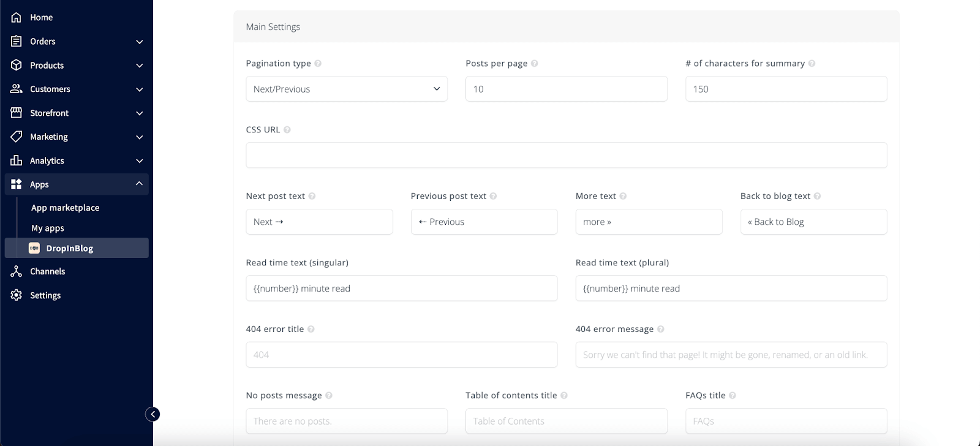Click the DropInBlog app logo icon
Viewport: 980px width, 446px height.
coord(34,248)
